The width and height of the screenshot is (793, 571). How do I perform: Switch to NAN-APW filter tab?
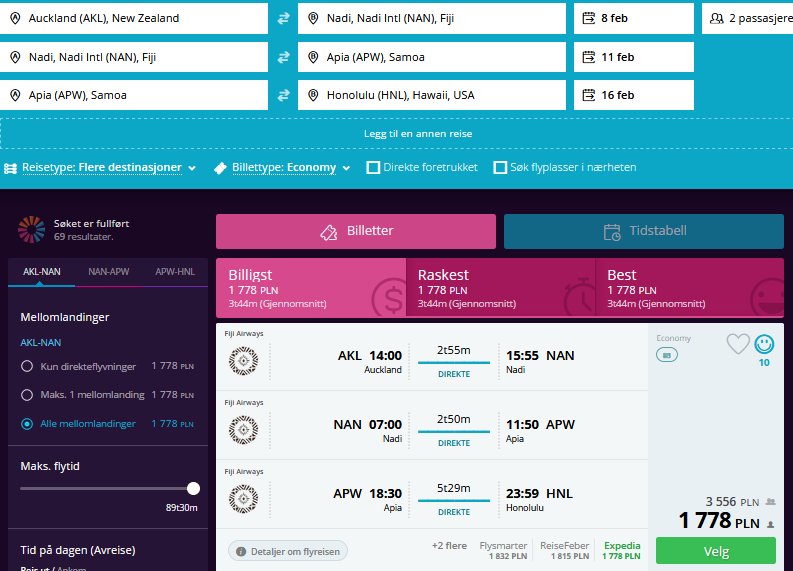109,272
